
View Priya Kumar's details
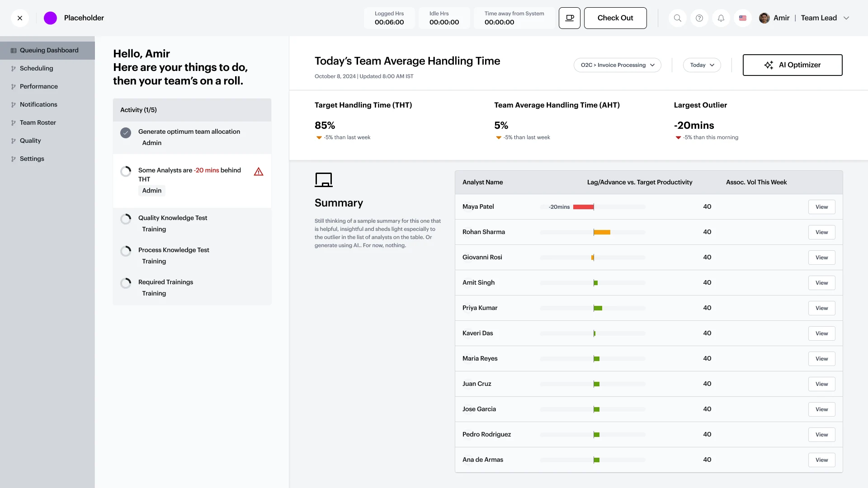point(822,308)
